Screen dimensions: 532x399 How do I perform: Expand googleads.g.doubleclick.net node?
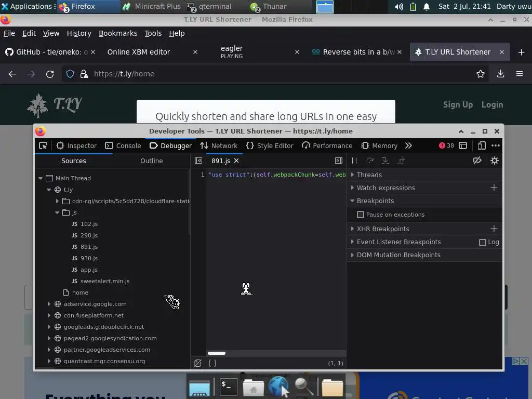[x=49, y=327]
